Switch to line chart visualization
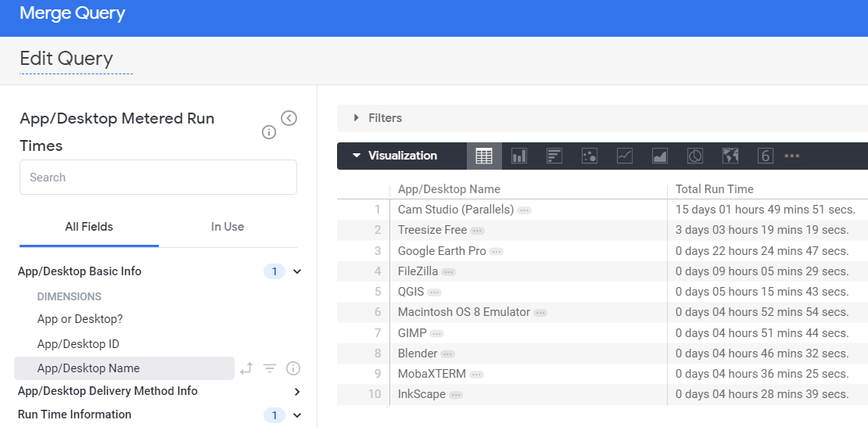The height and width of the screenshot is (427, 868). [625, 156]
